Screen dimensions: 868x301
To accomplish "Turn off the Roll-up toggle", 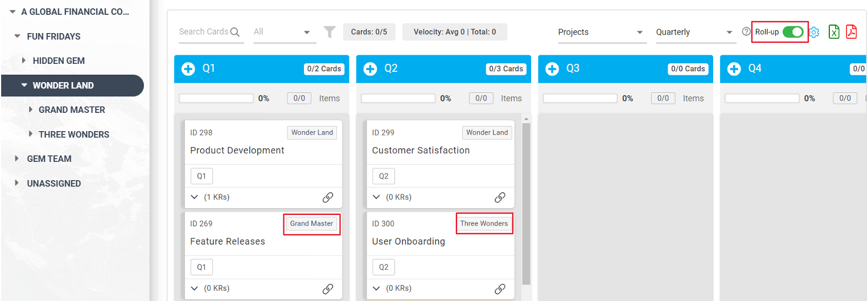I will (x=793, y=32).
